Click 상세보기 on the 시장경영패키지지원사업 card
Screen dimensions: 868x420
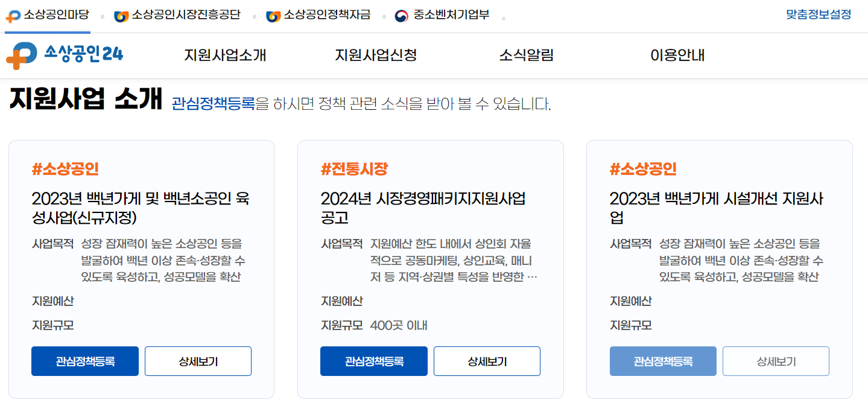pyautogui.click(x=486, y=361)
